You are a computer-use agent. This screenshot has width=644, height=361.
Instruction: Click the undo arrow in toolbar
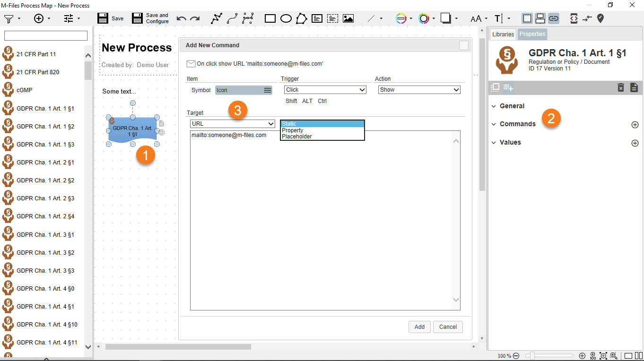coord(181,19)
